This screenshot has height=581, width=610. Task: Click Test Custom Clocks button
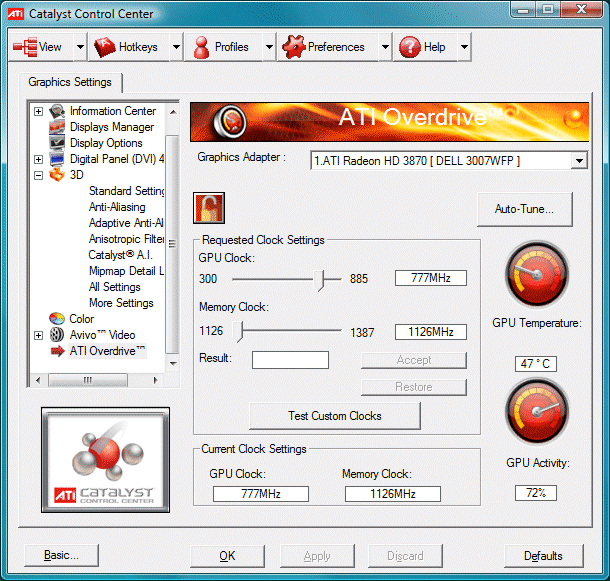pyautogui.click(x=335, y=416)
